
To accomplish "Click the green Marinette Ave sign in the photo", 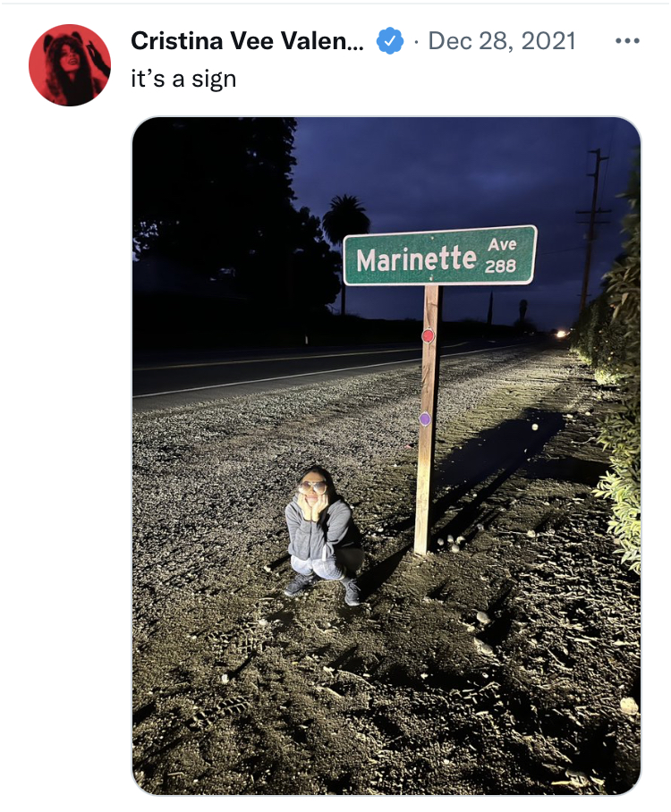I will pyautogui.click(x=439, y=257).
